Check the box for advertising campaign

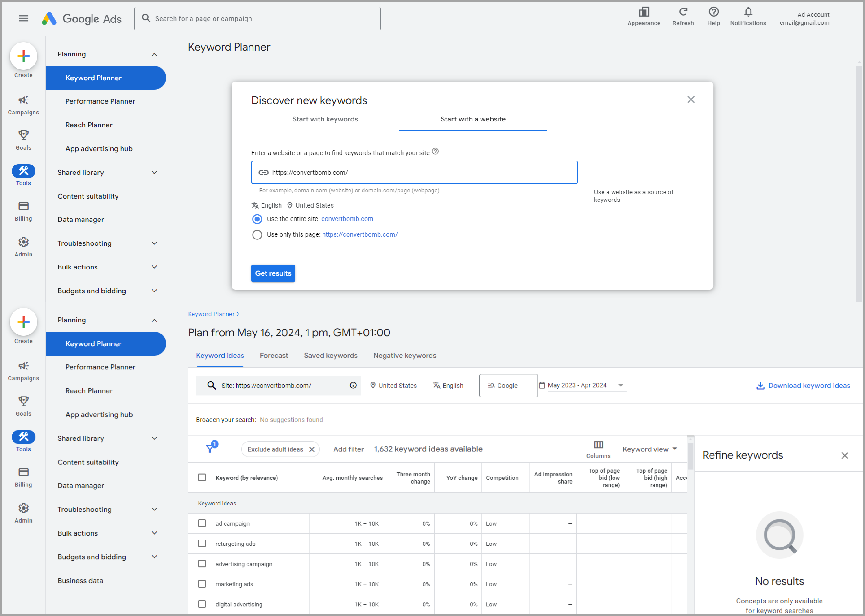point(202,564)
